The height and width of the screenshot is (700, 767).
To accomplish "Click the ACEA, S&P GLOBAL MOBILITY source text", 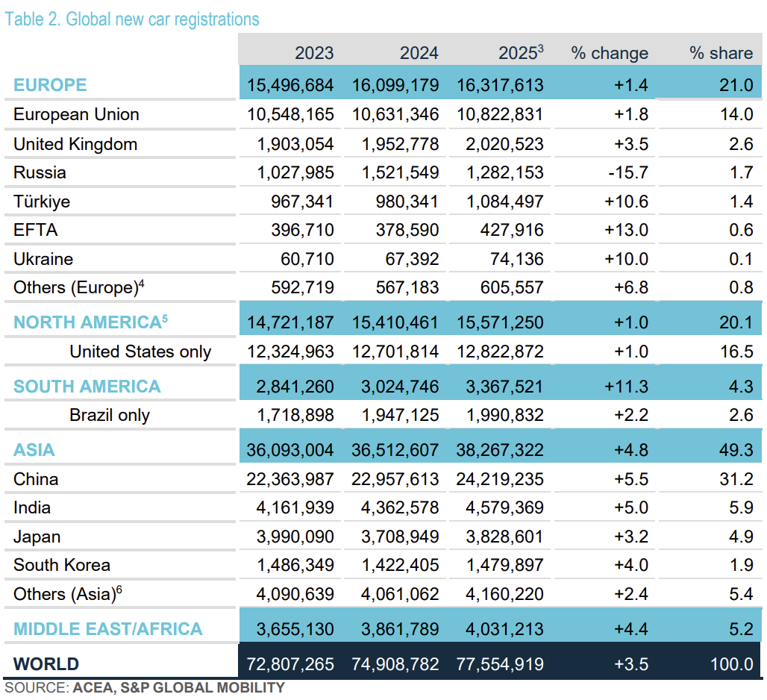I will pos(178,688).
